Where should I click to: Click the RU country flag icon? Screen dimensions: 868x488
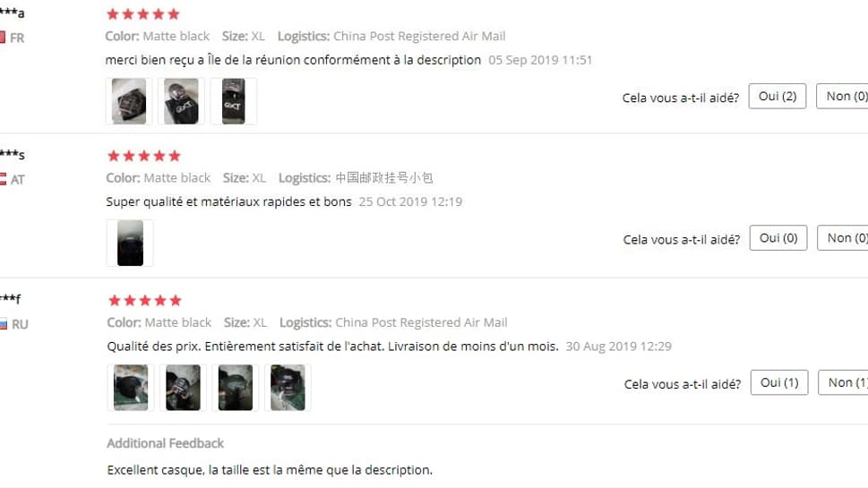click(4, 324)
